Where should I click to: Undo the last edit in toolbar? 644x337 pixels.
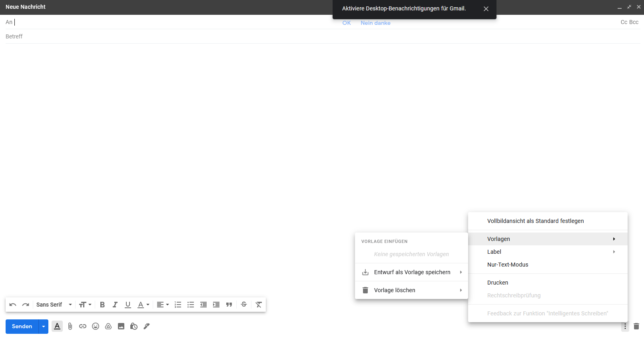click(x=13, y=305)
